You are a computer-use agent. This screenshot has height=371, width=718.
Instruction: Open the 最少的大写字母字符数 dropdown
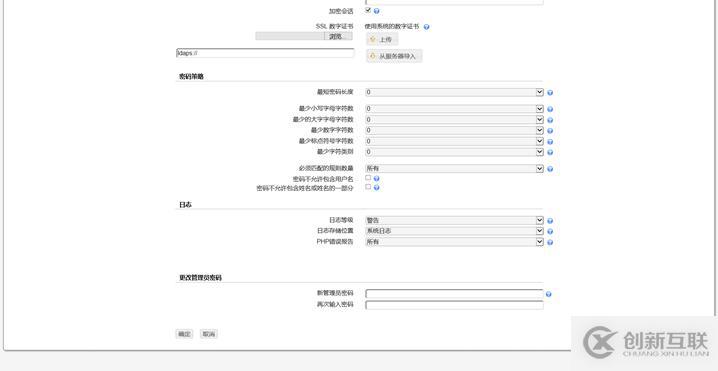[454, 120]
